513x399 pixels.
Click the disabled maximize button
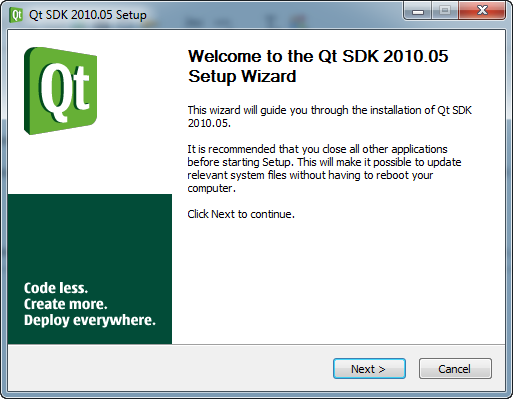pos(445,11)
